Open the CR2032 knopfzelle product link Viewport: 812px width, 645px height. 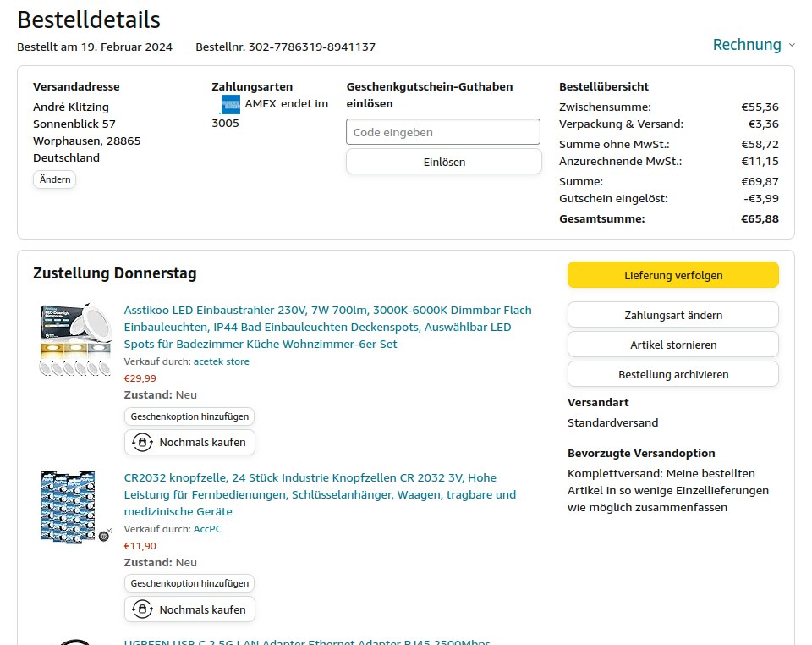pyautogui.click(x=320, y=494)
